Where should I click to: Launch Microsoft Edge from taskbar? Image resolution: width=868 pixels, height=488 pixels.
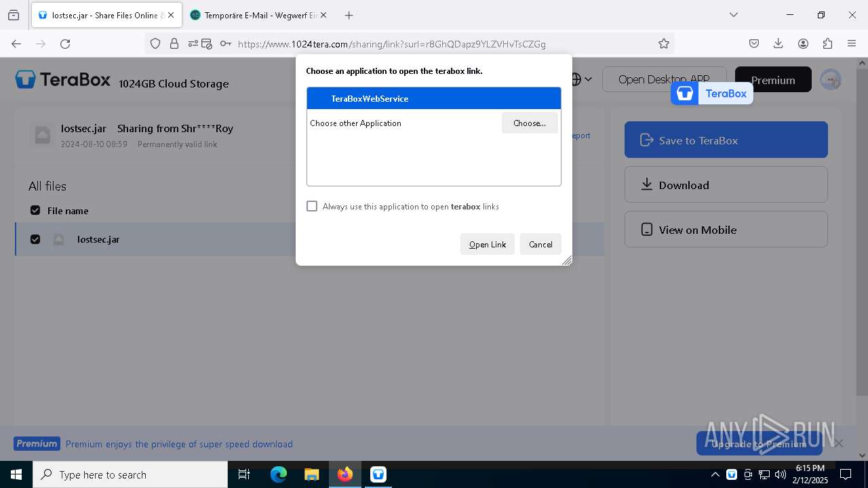pos(279,474)
